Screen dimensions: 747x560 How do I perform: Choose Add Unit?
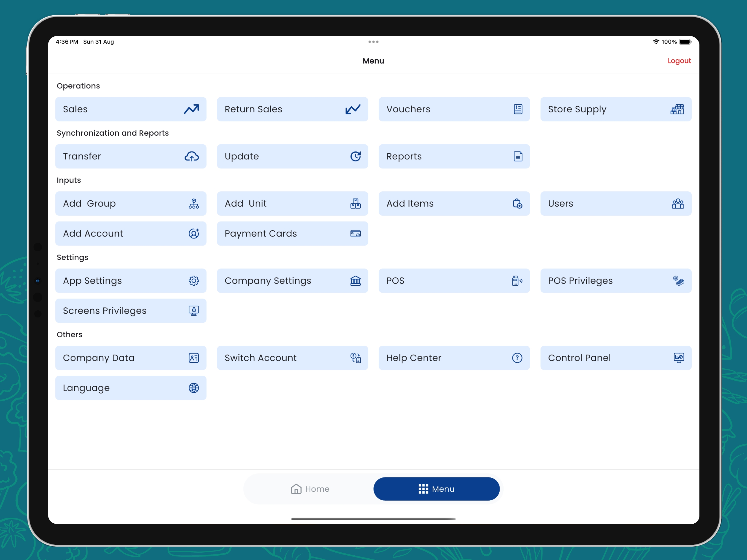tap(293, 204)
